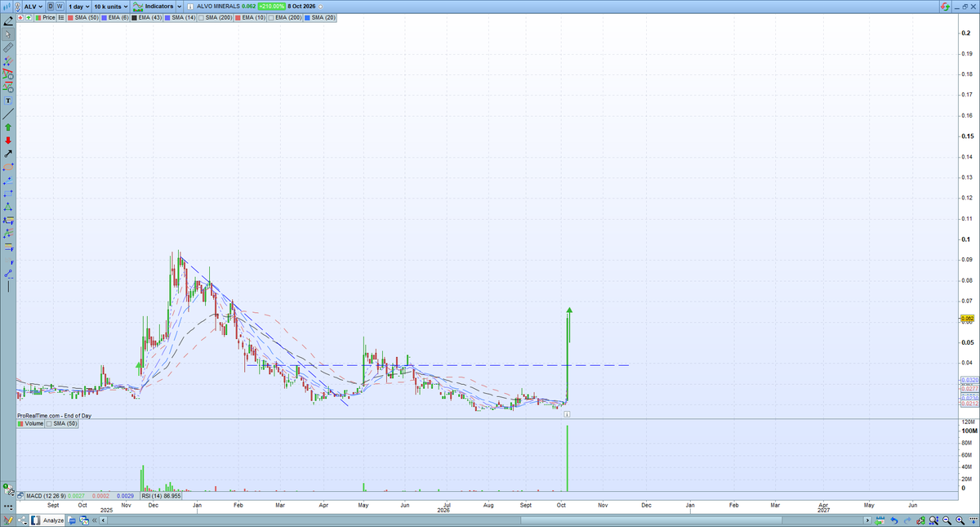This screenshot has height=527, width=980.
Task: Choose the ruler measurement tool
Action: tap(8, 48)
